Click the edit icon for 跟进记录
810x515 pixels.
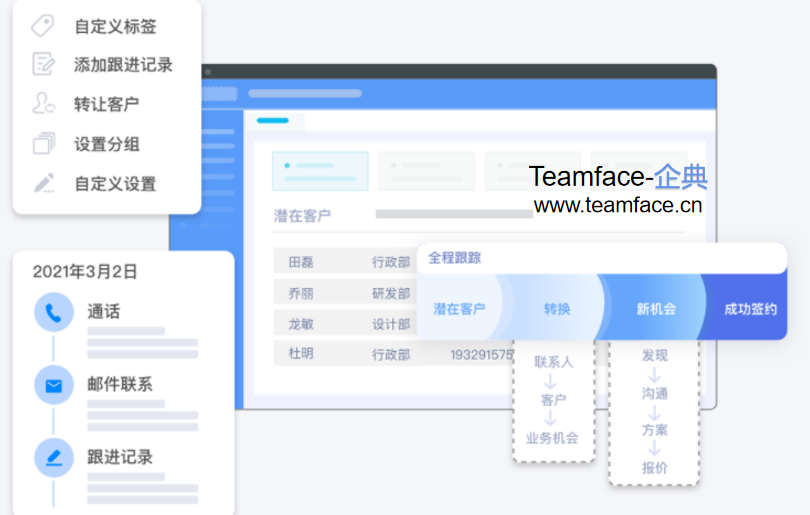pos(54,457)
